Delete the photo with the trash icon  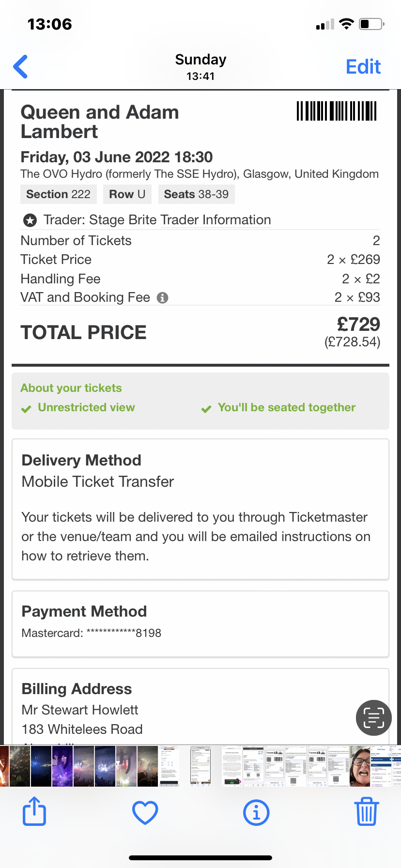click(x=367, y=812)
